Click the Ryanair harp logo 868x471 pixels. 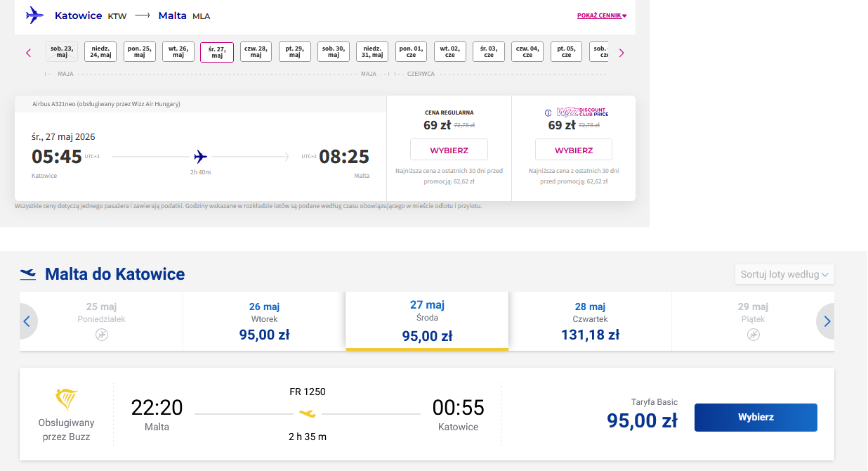click(67, 400)
